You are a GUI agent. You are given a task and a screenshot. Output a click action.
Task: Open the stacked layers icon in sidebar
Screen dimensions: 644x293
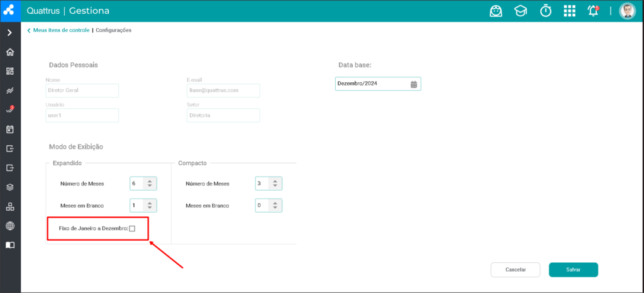coord(10,187)
